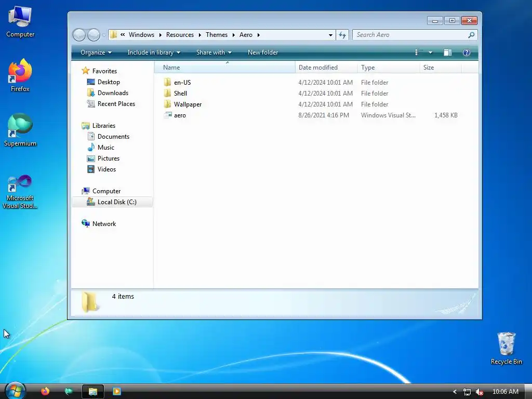Image resolution: width=532 pixels, height=399 pixels.
Task: Sort by the Type column header
Action: [389, 68]
